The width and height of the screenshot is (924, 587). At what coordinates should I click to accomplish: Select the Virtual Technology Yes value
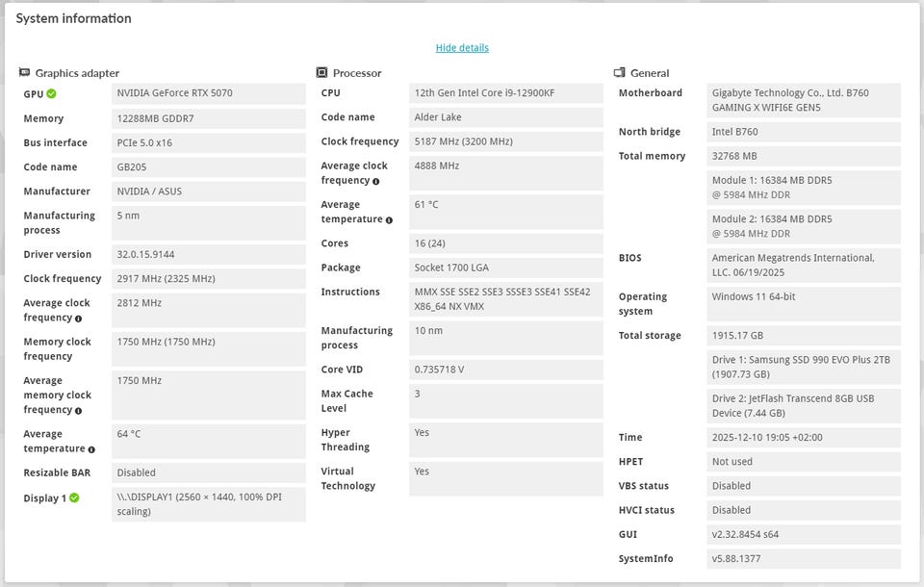click(506, 478)
